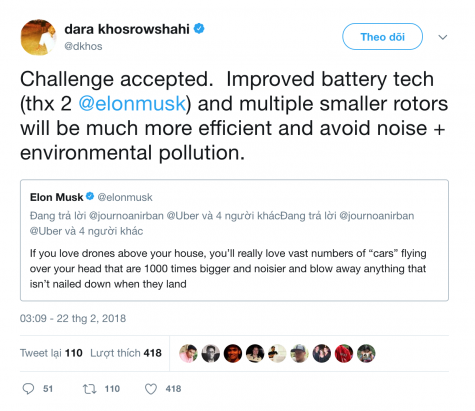Click the retweet arrows icon
Image resolution: width=475 pixels, height=411 pixels.
tap(89, 389)
